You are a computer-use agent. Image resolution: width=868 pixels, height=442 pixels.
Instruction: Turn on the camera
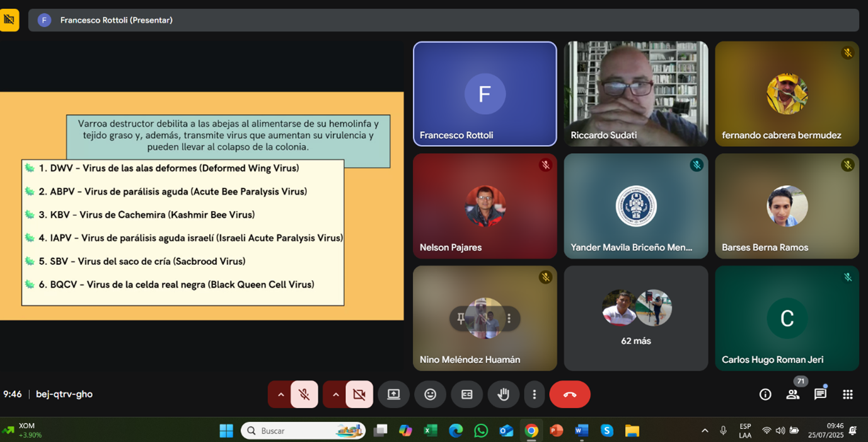tap(359, 394)
